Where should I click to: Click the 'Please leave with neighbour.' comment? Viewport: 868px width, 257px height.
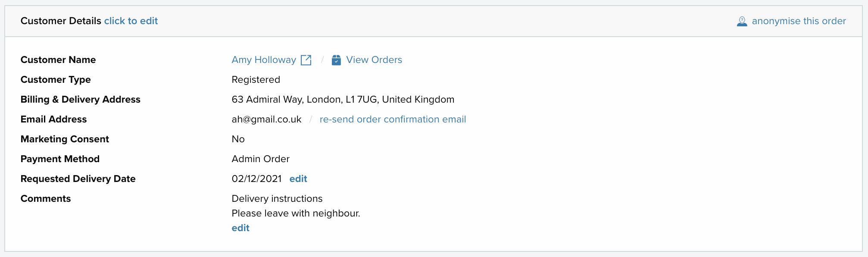296,213
